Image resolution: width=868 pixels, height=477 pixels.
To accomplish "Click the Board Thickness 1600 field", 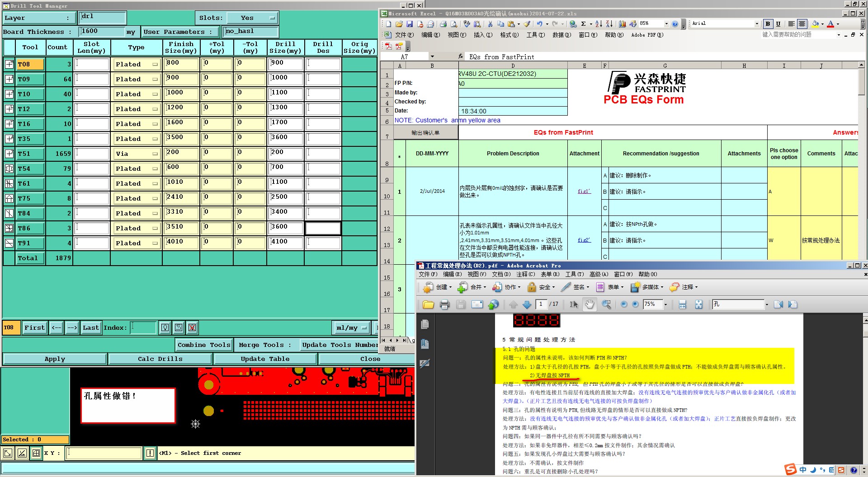I will point(102,31).
